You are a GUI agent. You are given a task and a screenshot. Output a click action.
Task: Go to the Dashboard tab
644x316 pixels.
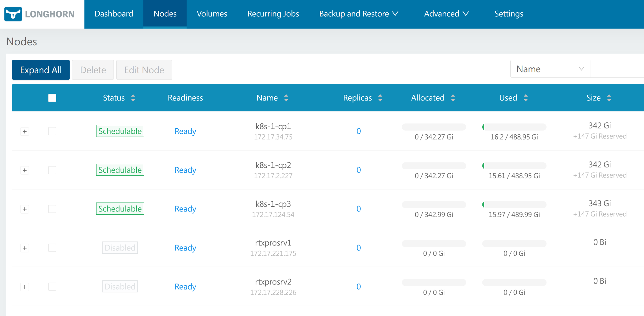click(114, 14)
